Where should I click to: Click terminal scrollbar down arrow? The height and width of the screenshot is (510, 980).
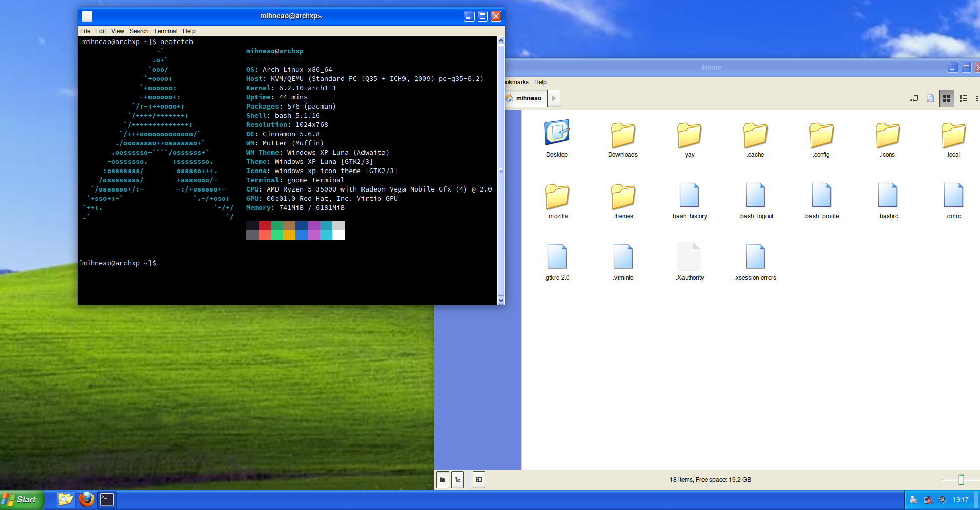501,300
